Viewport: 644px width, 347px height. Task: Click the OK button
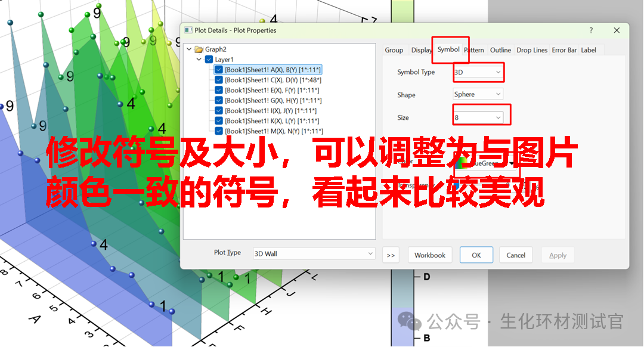(476, 255)
